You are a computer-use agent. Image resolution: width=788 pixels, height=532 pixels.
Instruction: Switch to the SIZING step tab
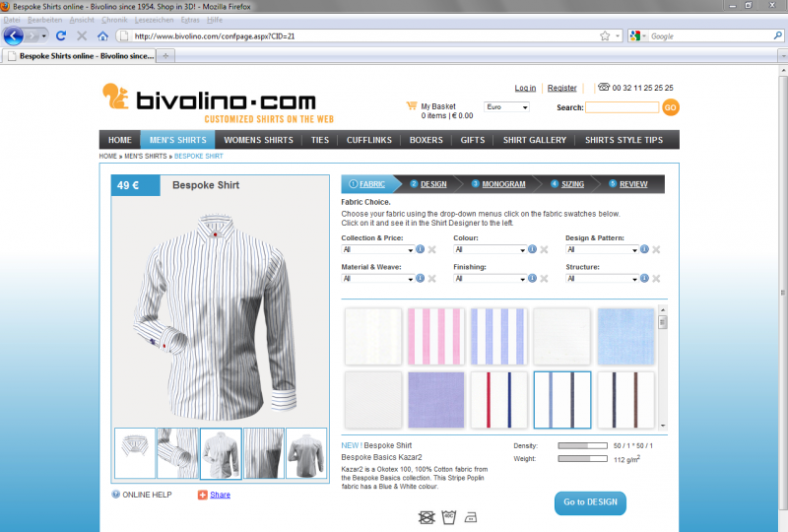pyautogui.click(x=572, y=184)
